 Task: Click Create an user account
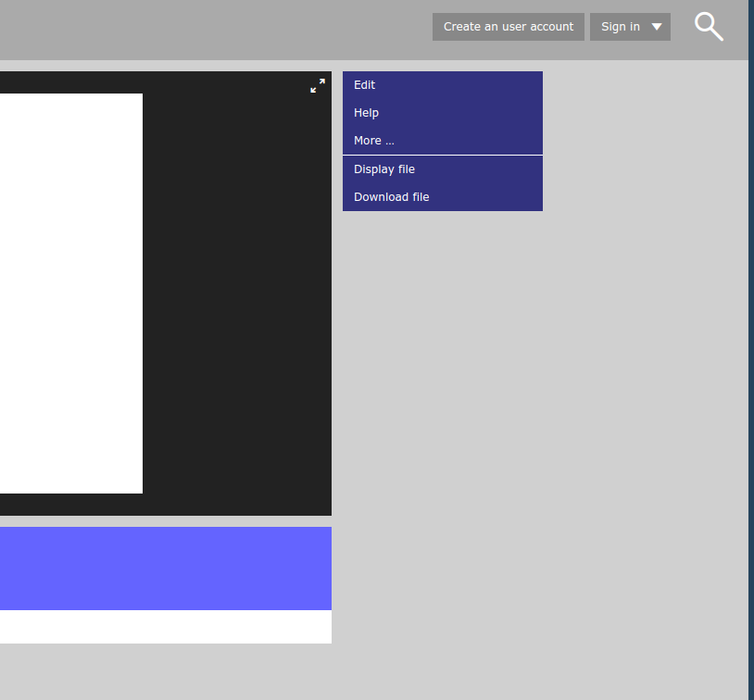click(x=508, y=27)
